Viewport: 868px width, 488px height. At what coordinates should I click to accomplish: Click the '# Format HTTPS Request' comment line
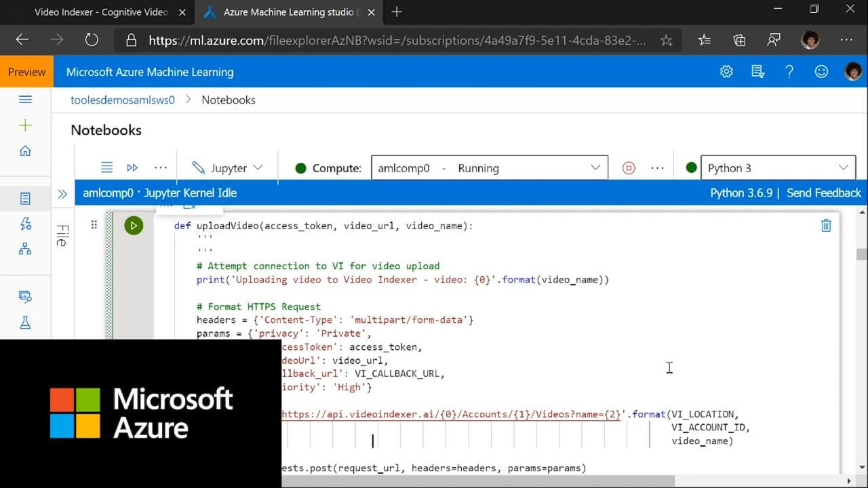click(258, 306)
